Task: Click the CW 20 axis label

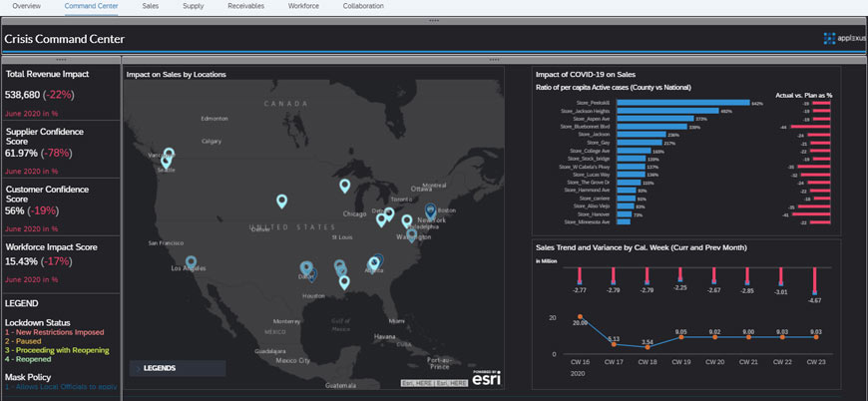Action: pyautogui.click(x=714, y=361)
